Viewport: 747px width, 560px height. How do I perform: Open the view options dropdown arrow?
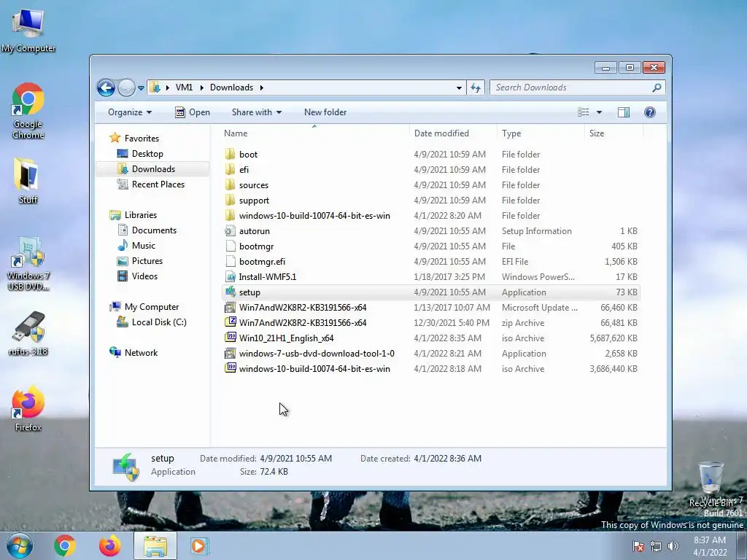600,112
